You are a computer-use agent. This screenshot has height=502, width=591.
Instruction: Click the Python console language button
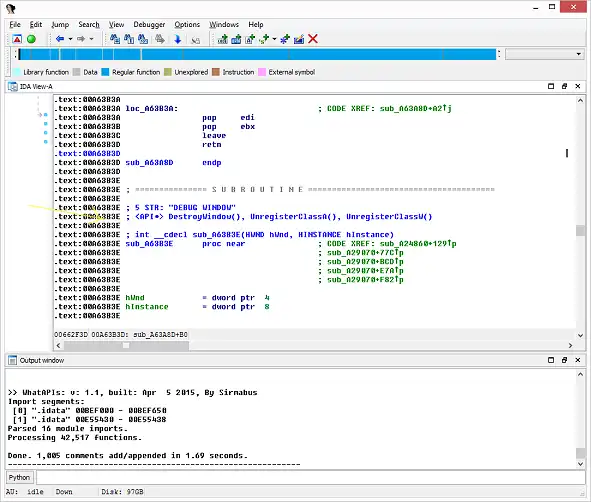[x=19, y=478]
